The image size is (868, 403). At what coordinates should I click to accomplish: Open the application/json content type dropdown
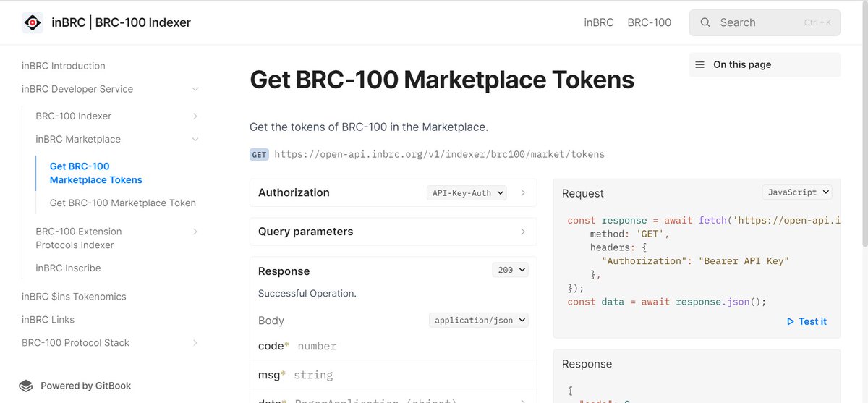(479, 320)
